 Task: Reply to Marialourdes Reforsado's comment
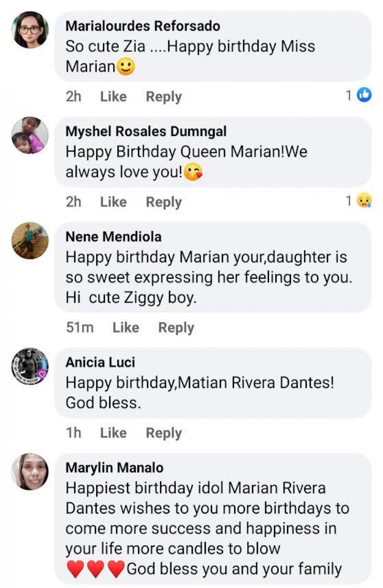coord(164,96)
